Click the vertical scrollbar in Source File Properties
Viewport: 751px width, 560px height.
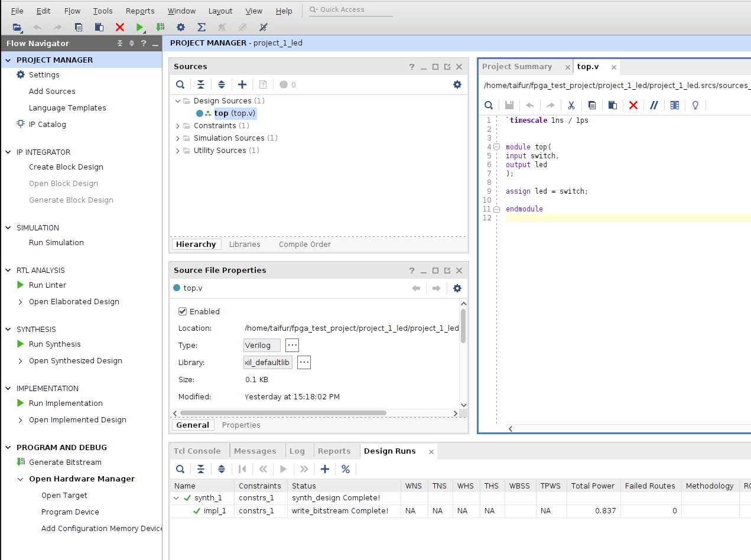(463, 325)
